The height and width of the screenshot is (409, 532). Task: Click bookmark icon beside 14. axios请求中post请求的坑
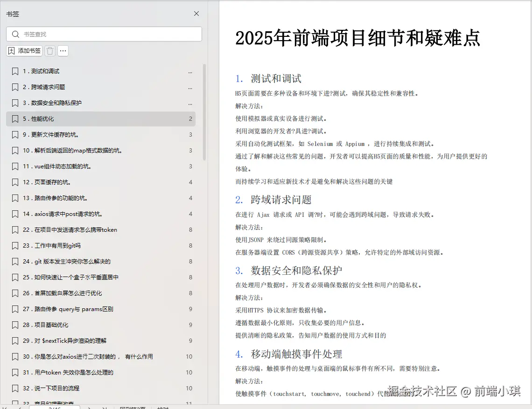click(15, 214)
